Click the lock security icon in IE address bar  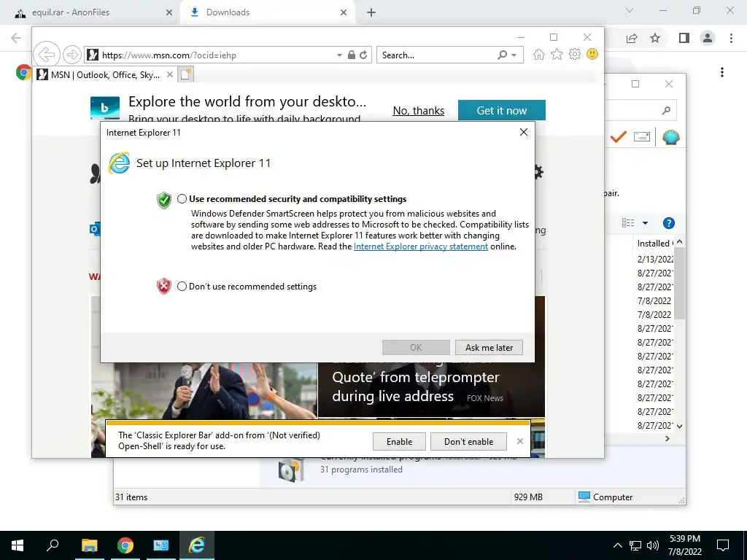(351, 55)
